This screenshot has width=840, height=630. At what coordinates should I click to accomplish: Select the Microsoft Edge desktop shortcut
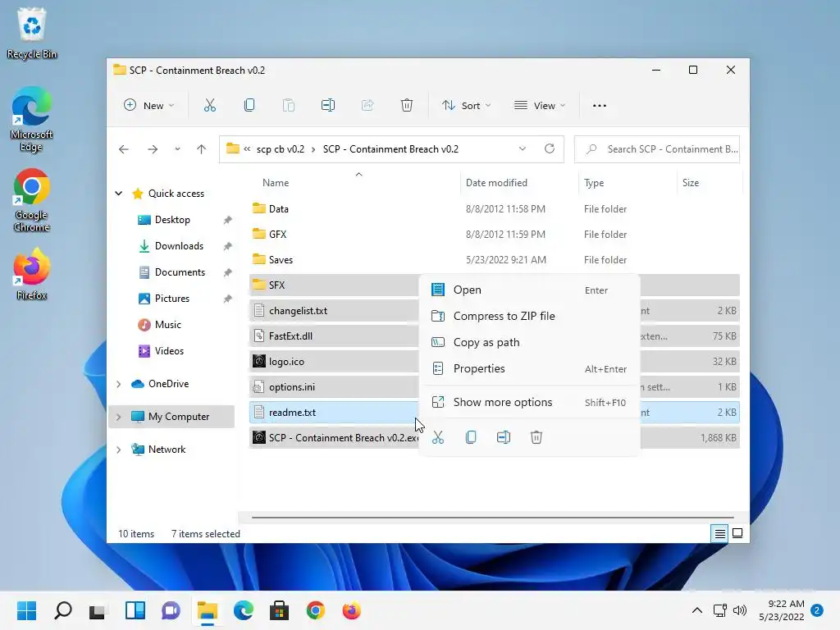pyautogui.click(x=32, y=120)
